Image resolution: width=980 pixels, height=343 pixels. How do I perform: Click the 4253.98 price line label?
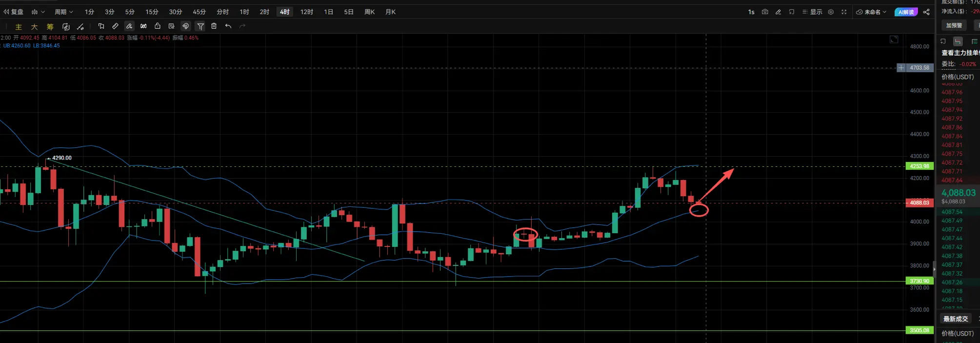pos(920,166)
